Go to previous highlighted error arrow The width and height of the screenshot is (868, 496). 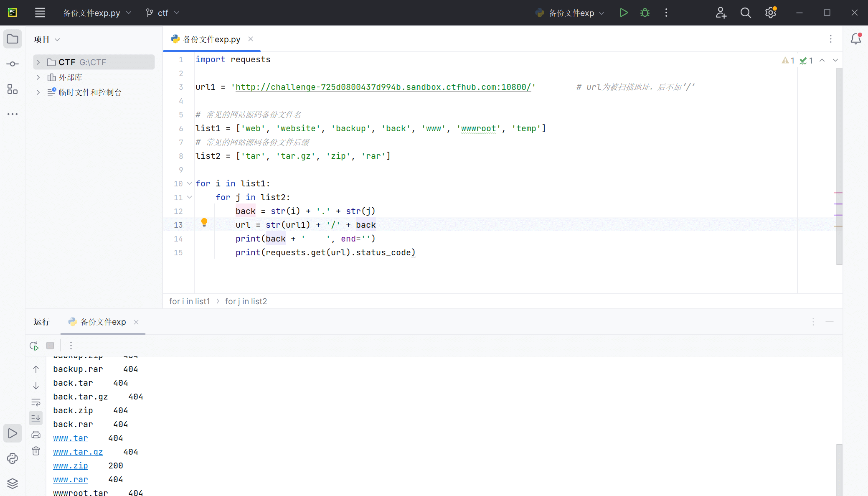822,61
